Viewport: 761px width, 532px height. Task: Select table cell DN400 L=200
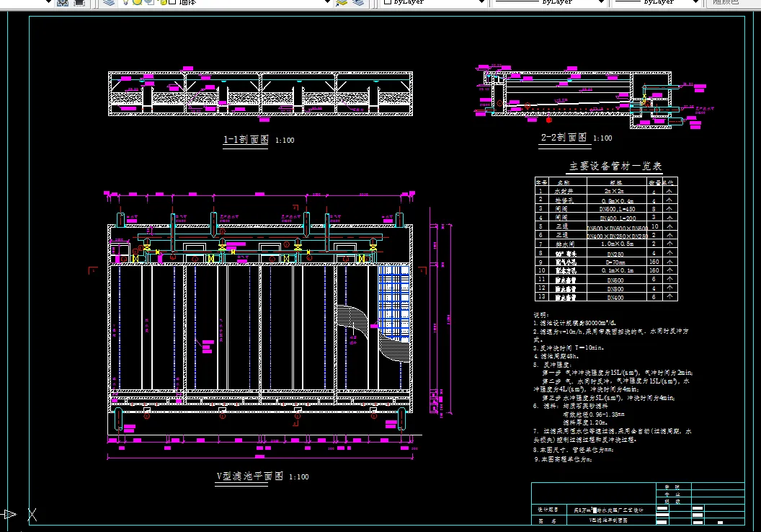(x=618, y=218)
